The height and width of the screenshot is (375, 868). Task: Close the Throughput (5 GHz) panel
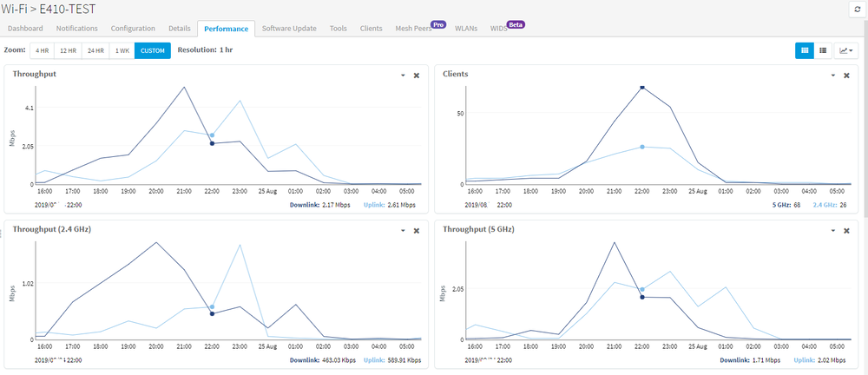pyautogui.click(x=845, y=230)
